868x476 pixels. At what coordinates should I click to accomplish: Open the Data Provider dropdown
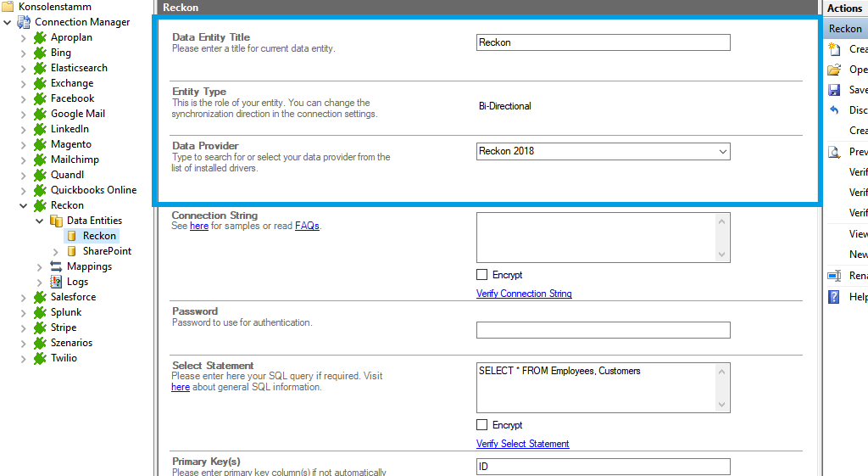[x=722, y=152]
